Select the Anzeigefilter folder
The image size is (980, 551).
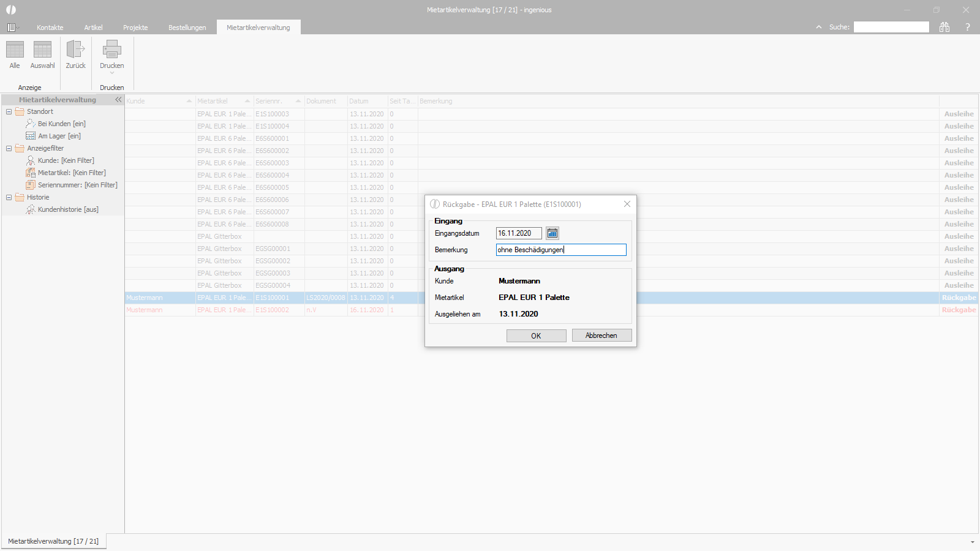point(39,148)
